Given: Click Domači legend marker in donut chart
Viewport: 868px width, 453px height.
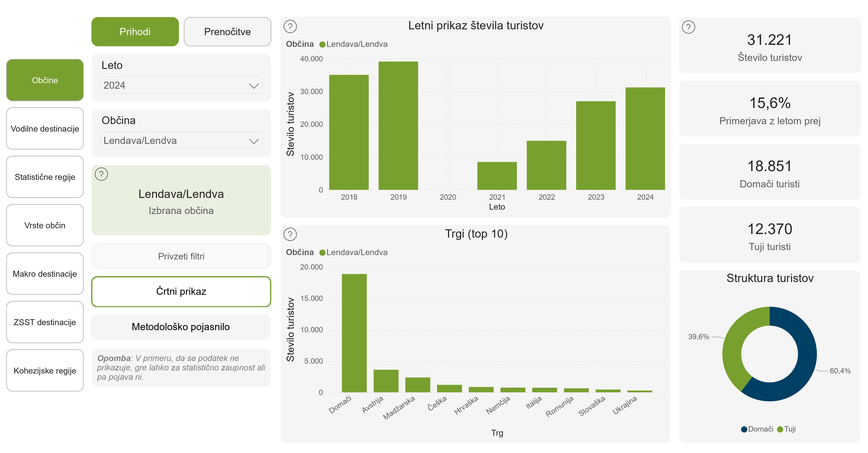Looking at the screenshot, I should coord(744,429).
